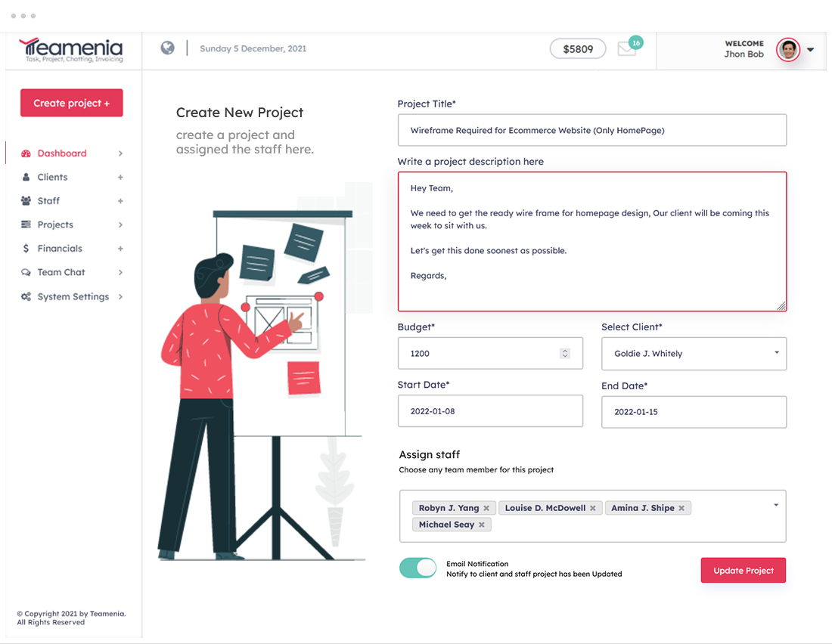Expand Projects chevron arrow
Screen dimensions: 832x644
(120, 225)
